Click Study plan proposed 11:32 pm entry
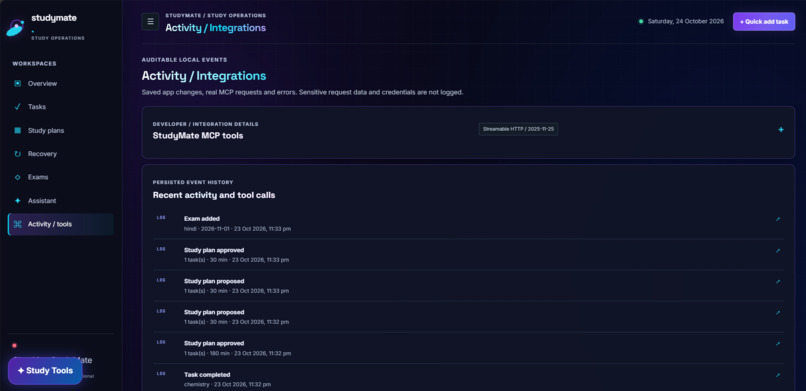The height and width of the screenshot is (391, 806). click(468, 316)
